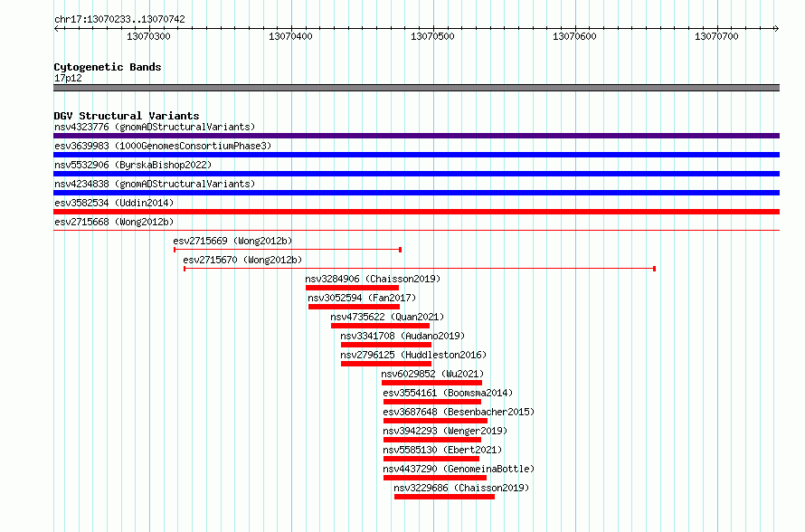This screenshot has height=532, width=805.
Task: Click the red bar under esv3554161
Action: 432,402
